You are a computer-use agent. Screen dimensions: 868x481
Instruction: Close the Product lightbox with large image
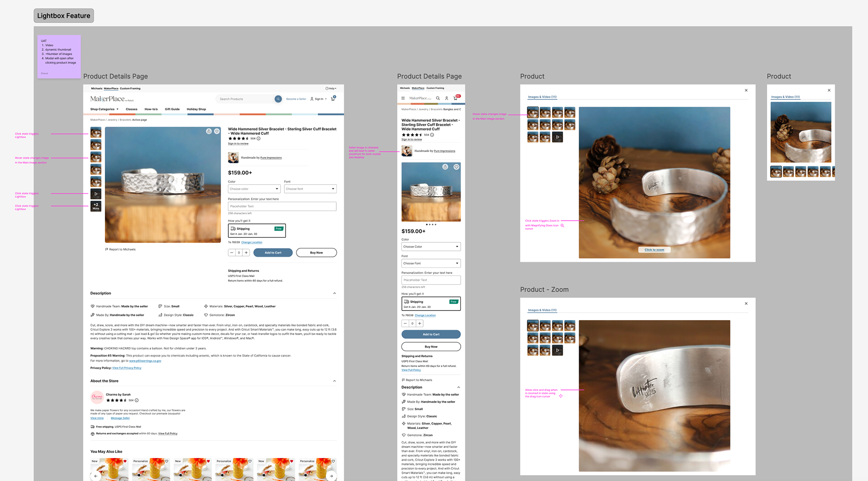tap(746, 90)
